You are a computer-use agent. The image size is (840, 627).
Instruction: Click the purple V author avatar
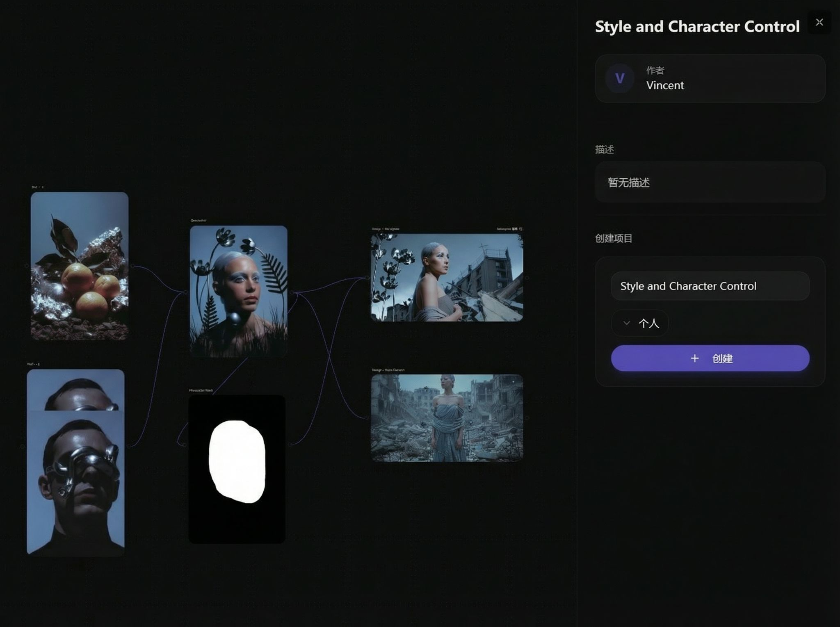tap(620, 78)
